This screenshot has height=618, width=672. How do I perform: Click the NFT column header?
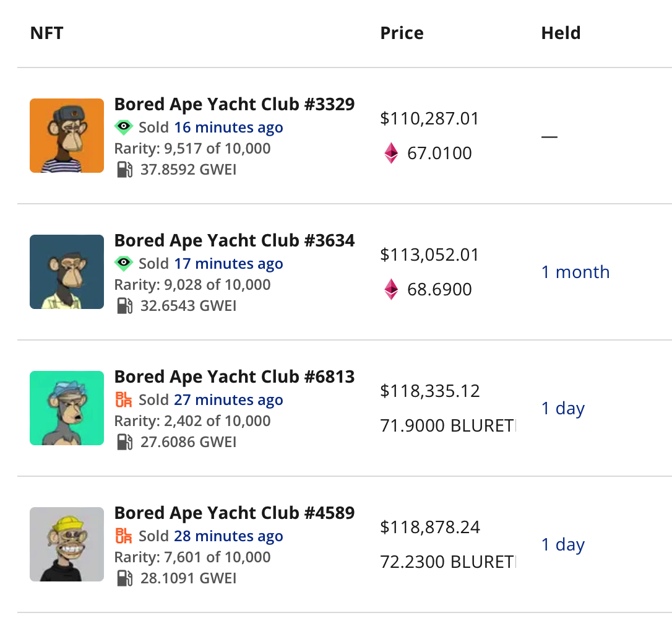click(x=46, y=33)
